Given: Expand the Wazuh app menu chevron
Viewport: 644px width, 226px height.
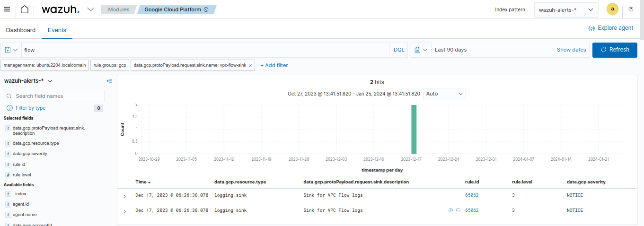Looking at the screenshot, I should tap(90, 9).
